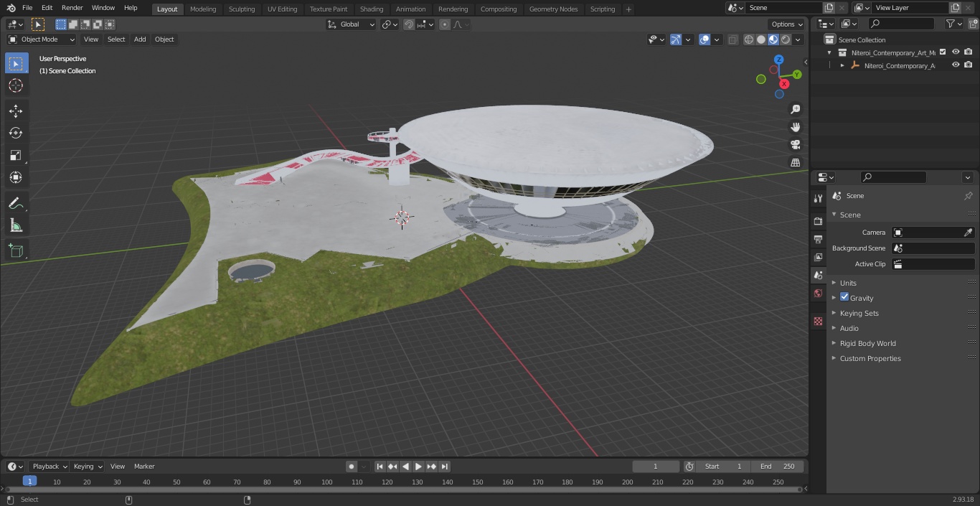
Task: Select the Measure tool
Action: coord(16,225)
